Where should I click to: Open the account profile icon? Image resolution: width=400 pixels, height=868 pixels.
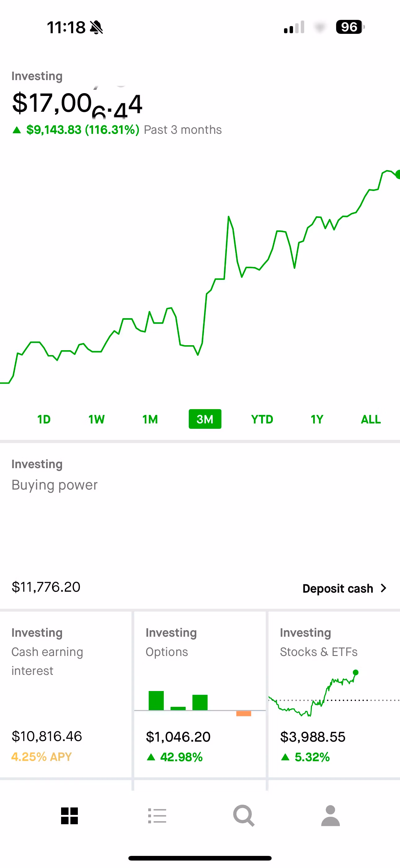330,816
